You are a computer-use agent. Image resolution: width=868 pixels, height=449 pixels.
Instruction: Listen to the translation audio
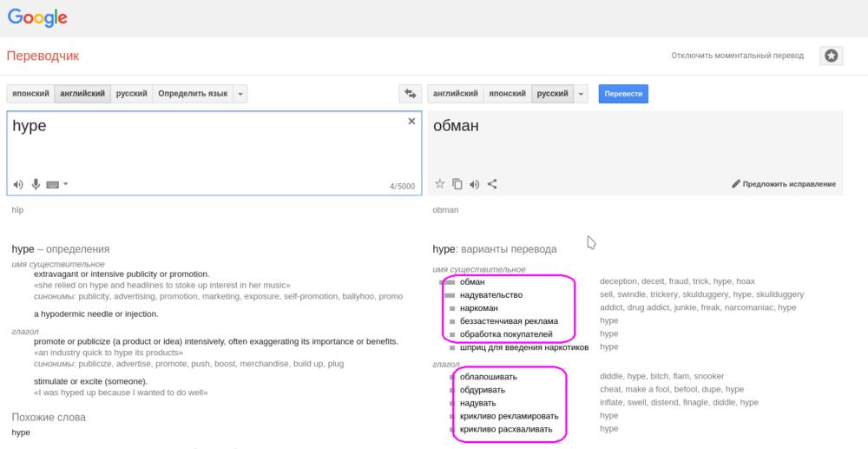pyautogui.click(x=475, y=184)
